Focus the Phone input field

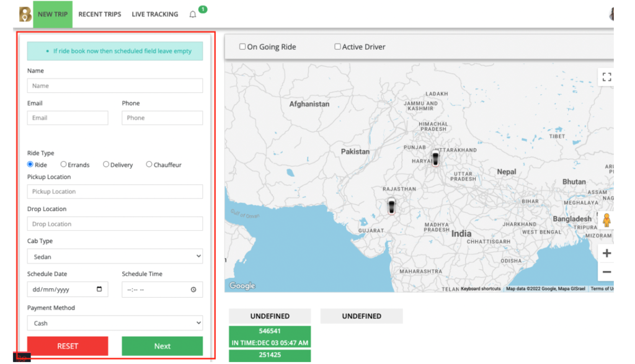[162, 118]
